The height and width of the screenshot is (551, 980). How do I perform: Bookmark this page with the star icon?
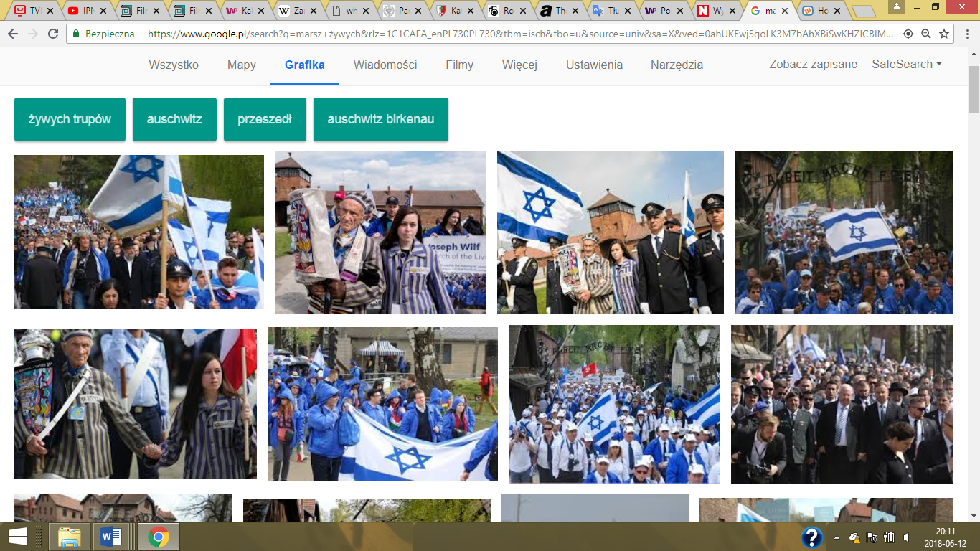pos(944,34)
